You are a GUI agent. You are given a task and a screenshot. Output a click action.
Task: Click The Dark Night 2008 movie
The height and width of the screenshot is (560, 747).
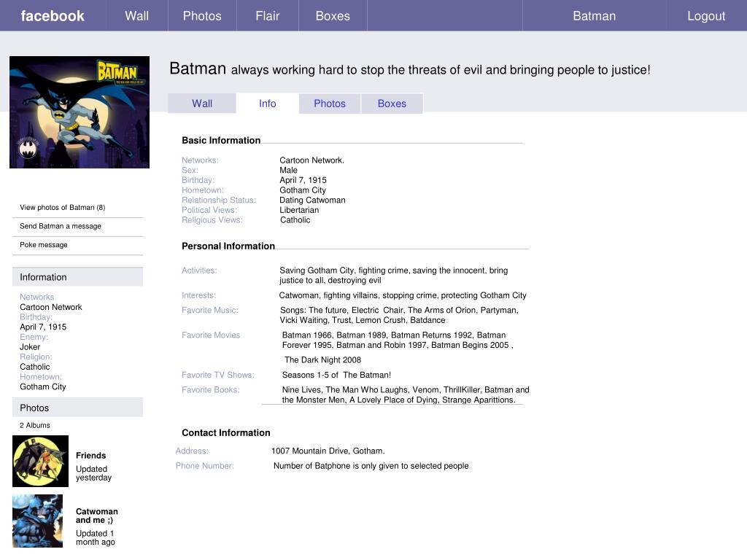322,359
